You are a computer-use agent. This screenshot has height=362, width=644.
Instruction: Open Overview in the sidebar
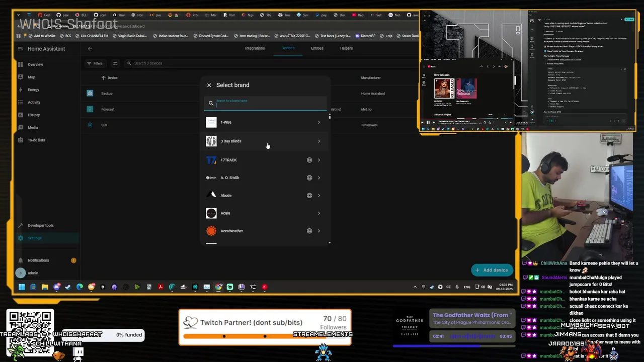tap(47, 64)
